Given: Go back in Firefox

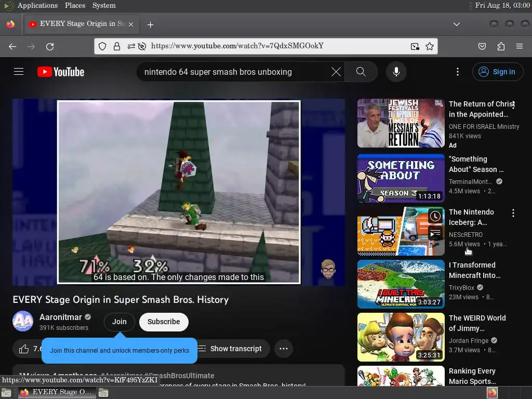Looking at the screenshot, I should pyautogui.click(x=12, y=46).
